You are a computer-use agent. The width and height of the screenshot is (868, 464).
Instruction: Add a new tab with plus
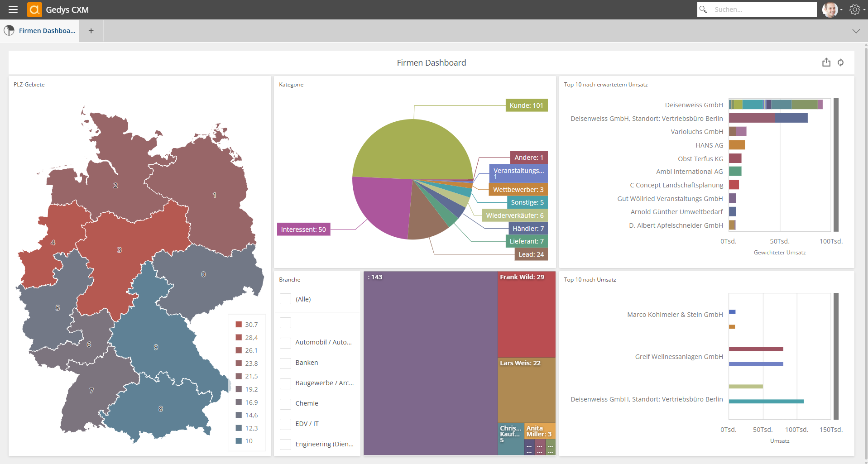click(91, 31)
